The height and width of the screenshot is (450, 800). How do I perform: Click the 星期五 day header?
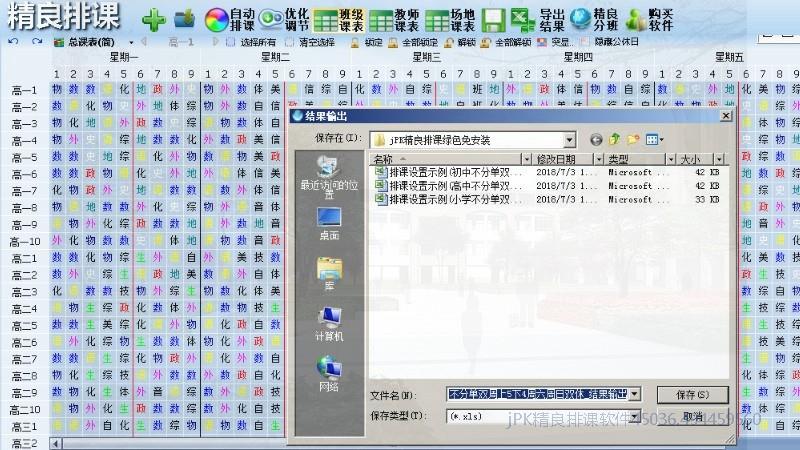(x=730, y=57)
